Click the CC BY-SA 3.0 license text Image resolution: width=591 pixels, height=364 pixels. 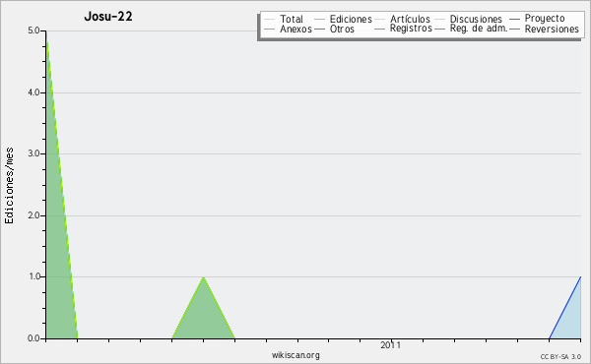click(560, 357)
